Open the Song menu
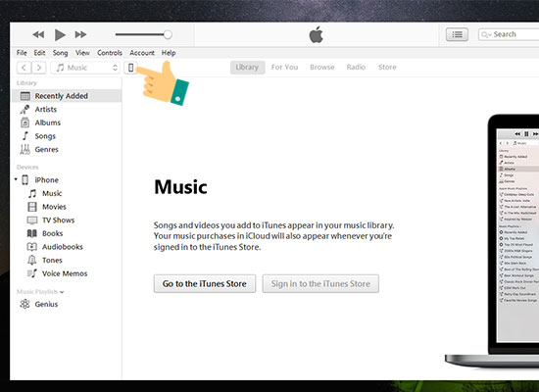This screenshot has width=539, height=392. tap(60, 53)
